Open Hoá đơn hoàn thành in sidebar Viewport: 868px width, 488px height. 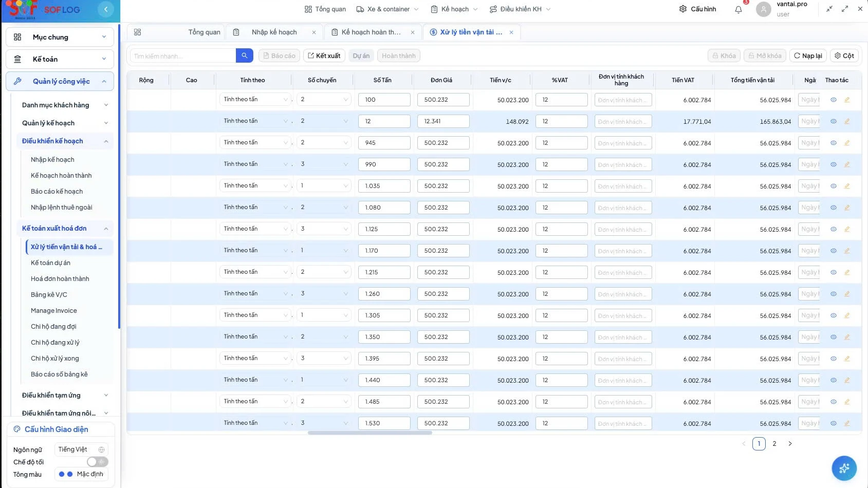(x=60, y=278)
